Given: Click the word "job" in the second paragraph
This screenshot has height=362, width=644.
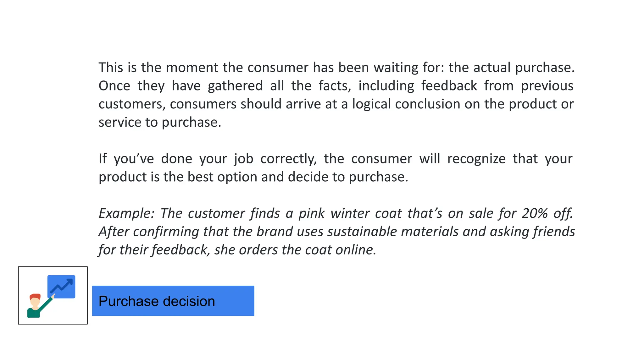Looking at the screenshot, I should pyautogui.click(x=243, y=159).
